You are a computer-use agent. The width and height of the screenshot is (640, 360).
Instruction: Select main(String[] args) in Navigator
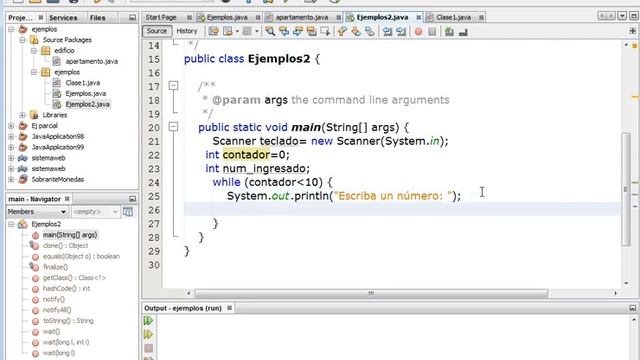point(70,235)
